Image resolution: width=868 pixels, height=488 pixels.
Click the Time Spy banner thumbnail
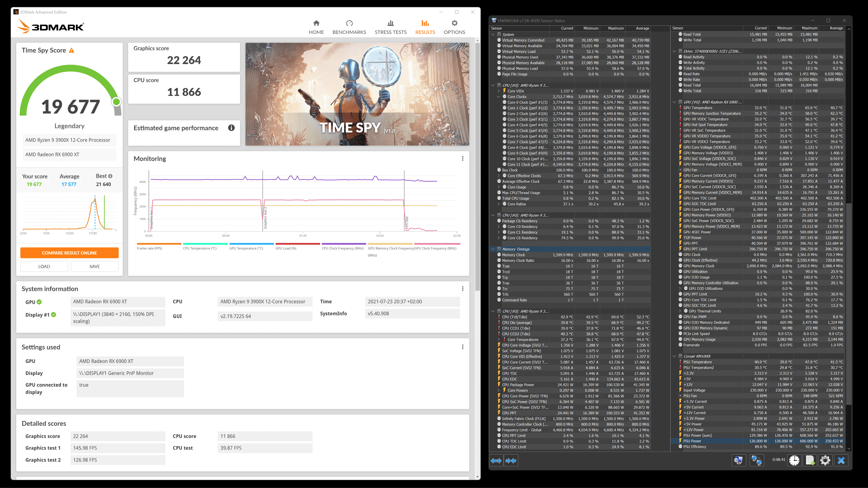click(357, 94)
